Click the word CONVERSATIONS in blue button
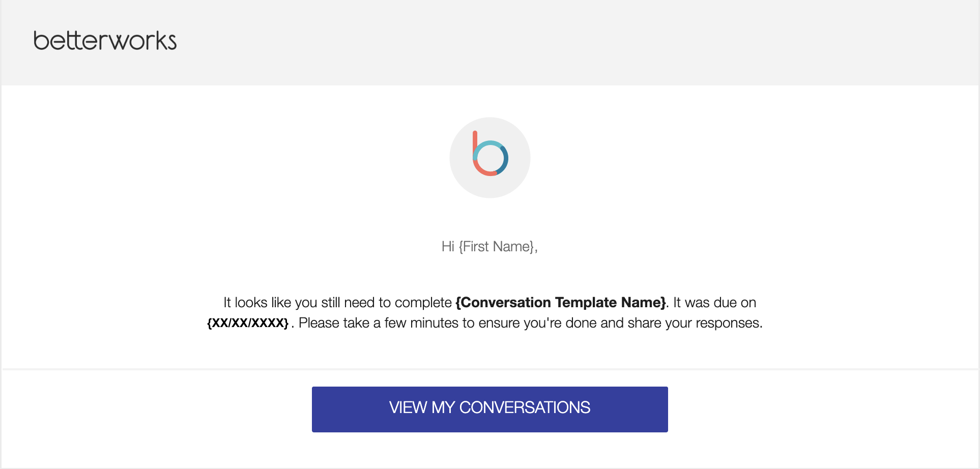 pyautogui.click(x=525, y=407)
